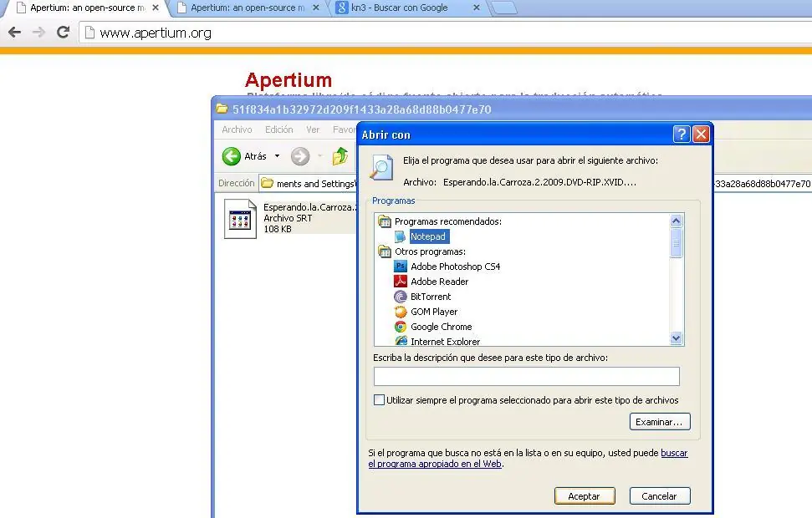Switch to the kn3 - Buscar con Google tab
The width and height of the screenshot is (812, 518).
point(399,8)
